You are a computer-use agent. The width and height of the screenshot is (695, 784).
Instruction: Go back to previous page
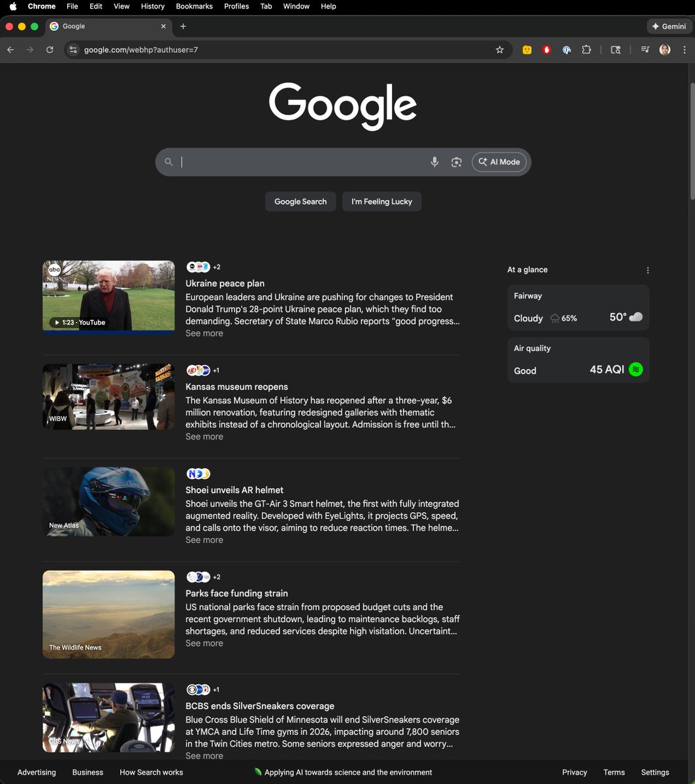click(10, 50)
